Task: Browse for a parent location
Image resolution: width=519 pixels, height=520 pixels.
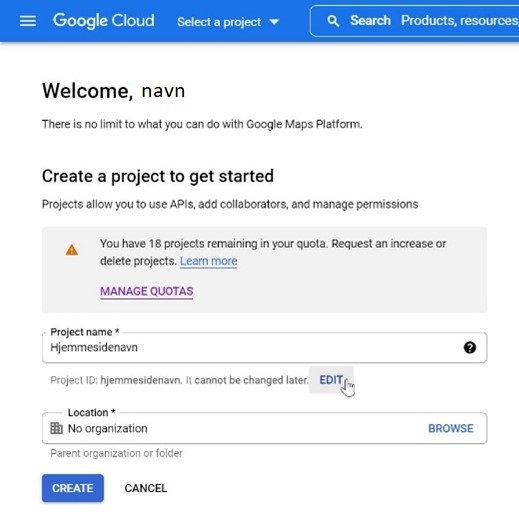Action: click(x=451, y=428)
